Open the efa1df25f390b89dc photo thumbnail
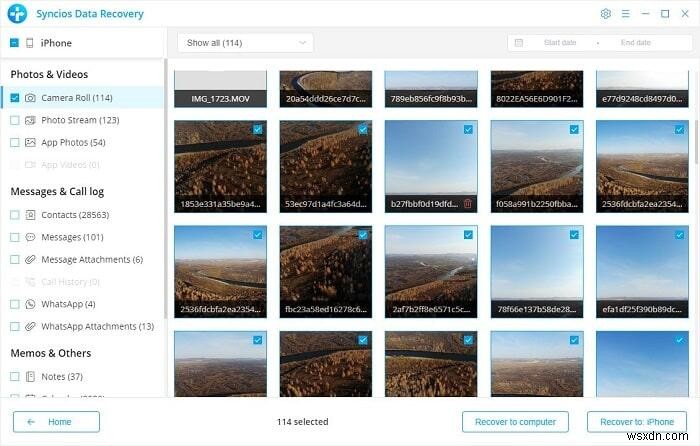This screenshot has height=446, width=700. tap(642, 272)
